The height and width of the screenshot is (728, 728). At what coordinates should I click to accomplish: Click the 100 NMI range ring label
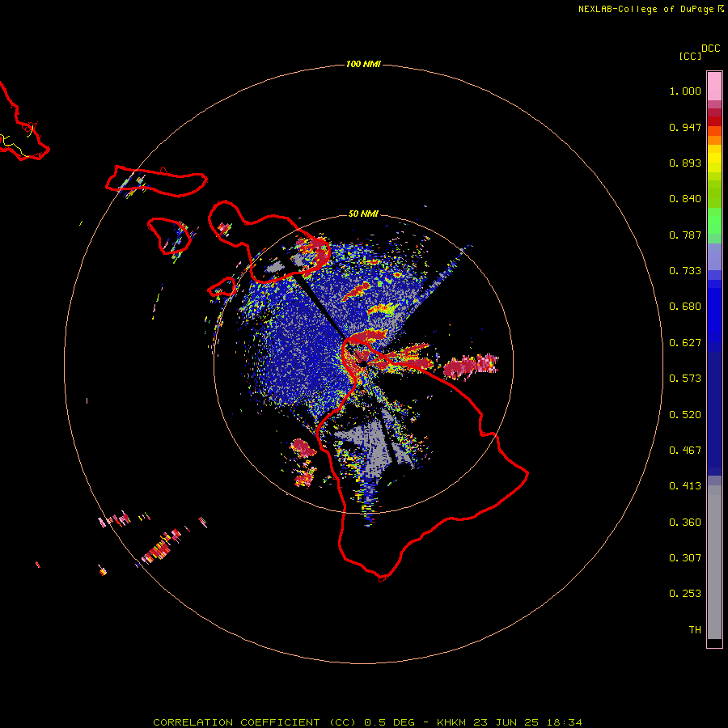pos(363,64)
